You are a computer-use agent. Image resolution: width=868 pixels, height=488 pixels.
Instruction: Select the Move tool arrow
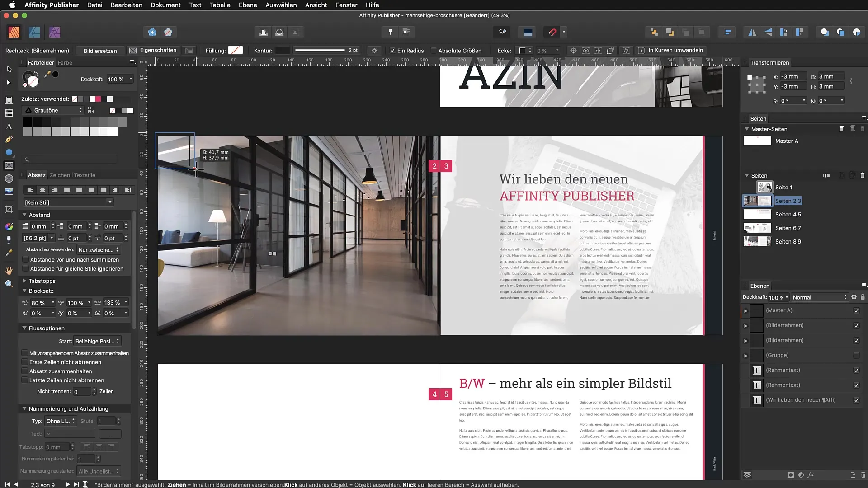pyautogui.click(x=9, y=69)
